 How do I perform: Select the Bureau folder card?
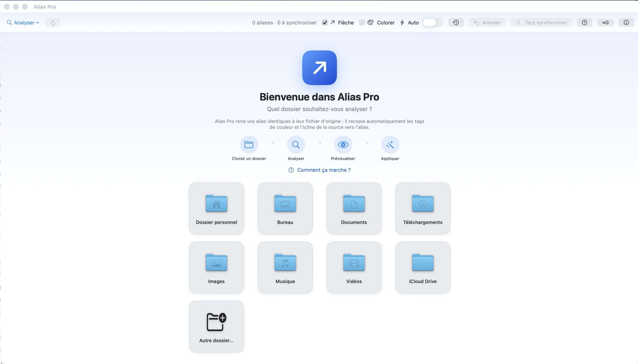coord(285,208)
